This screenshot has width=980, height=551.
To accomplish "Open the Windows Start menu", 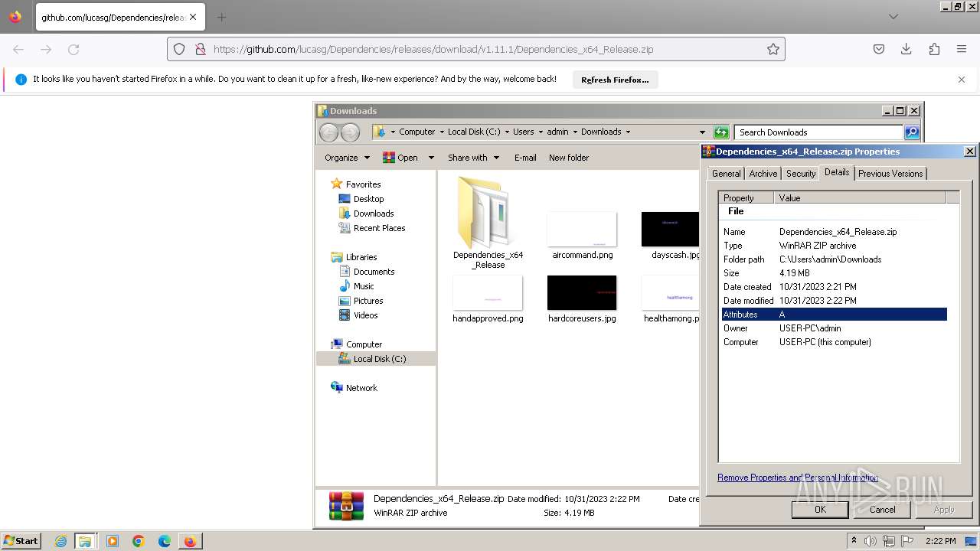I will [21, 541].
